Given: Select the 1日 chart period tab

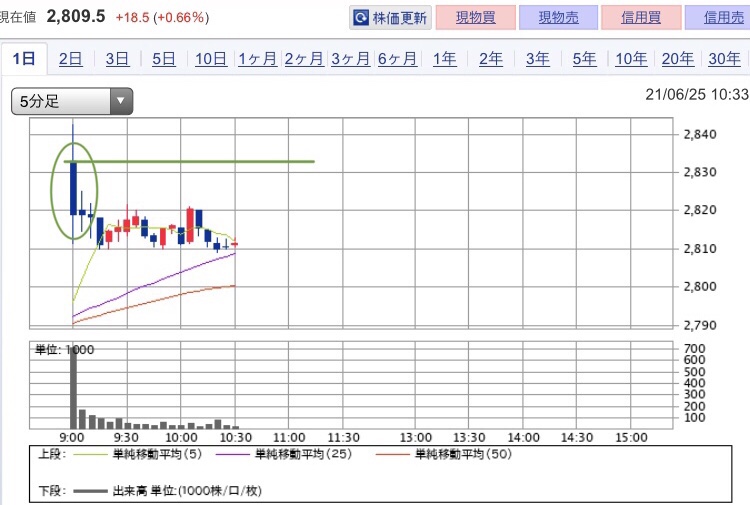Looking at the screenshot, I should (24, 59).
